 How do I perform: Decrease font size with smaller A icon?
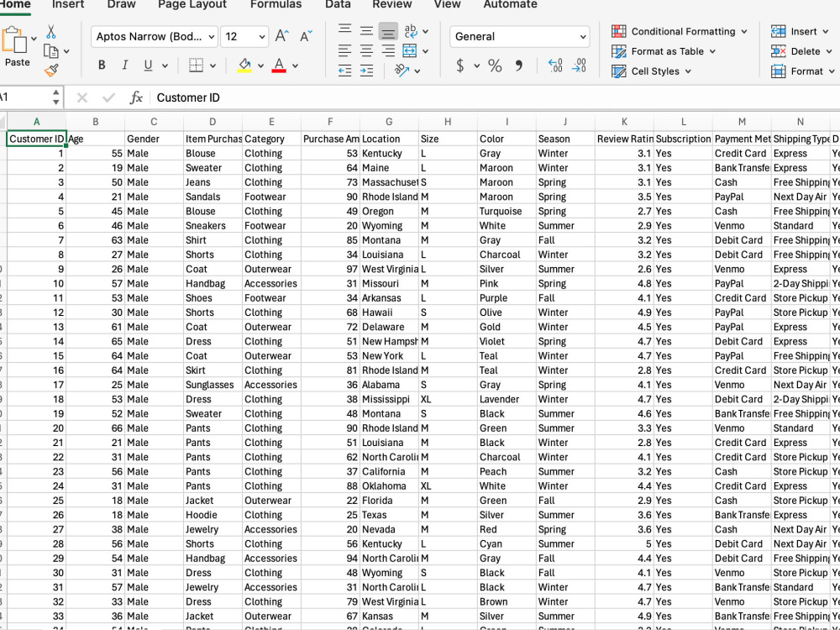tap(306, 36)
